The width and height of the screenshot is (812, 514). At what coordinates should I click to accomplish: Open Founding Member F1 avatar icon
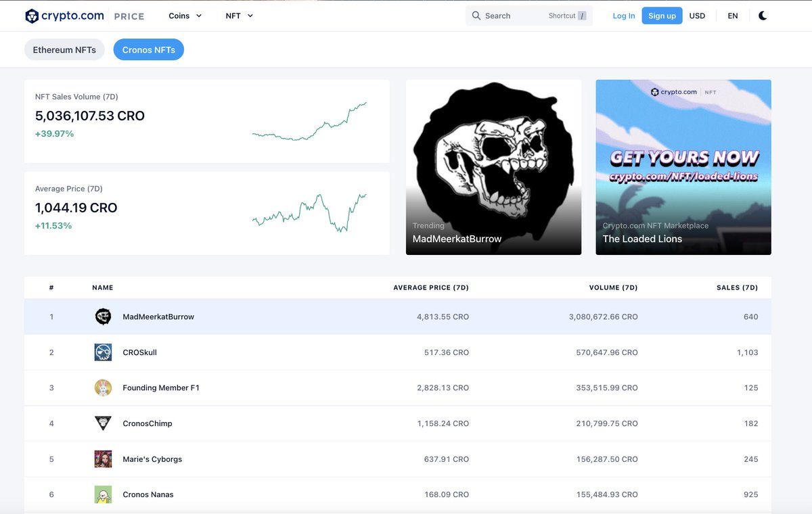click(x=103, y=388)
